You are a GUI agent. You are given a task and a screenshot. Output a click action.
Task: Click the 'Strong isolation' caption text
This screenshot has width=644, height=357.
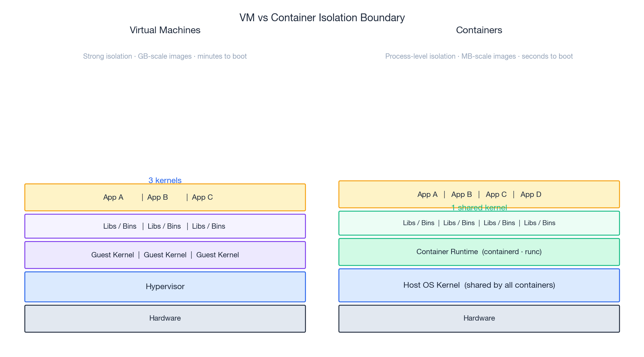point(107,56)
